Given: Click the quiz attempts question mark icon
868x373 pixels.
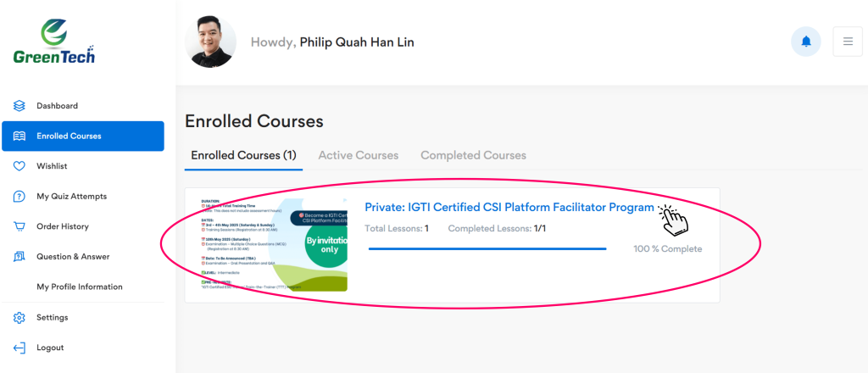Looking at the screenshot, I should [x=19, y=197].
